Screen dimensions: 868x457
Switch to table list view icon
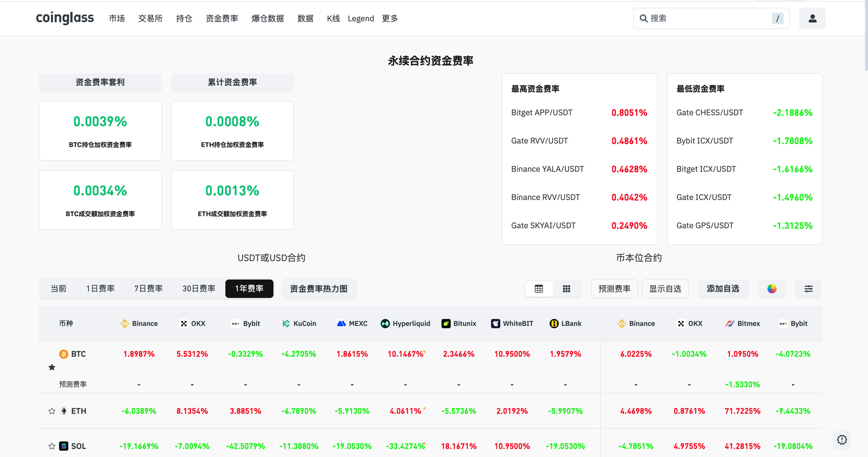539,289
